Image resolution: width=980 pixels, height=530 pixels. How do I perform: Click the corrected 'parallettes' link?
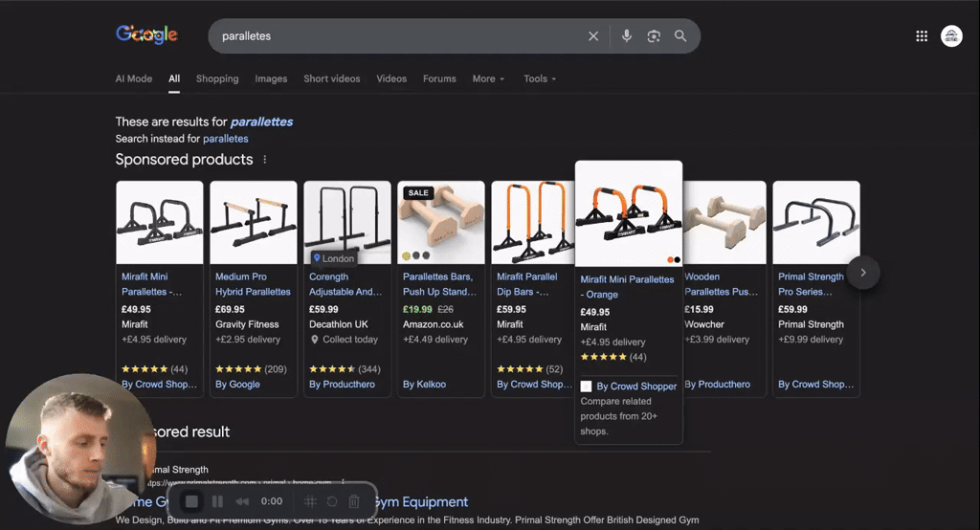(261, 121)
